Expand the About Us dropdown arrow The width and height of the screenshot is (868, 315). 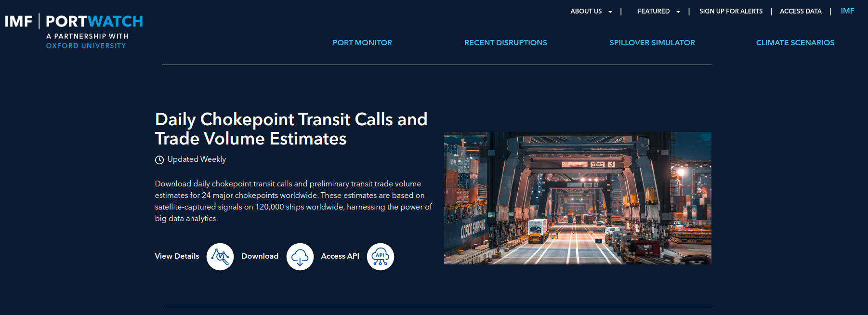pos(610,12)
